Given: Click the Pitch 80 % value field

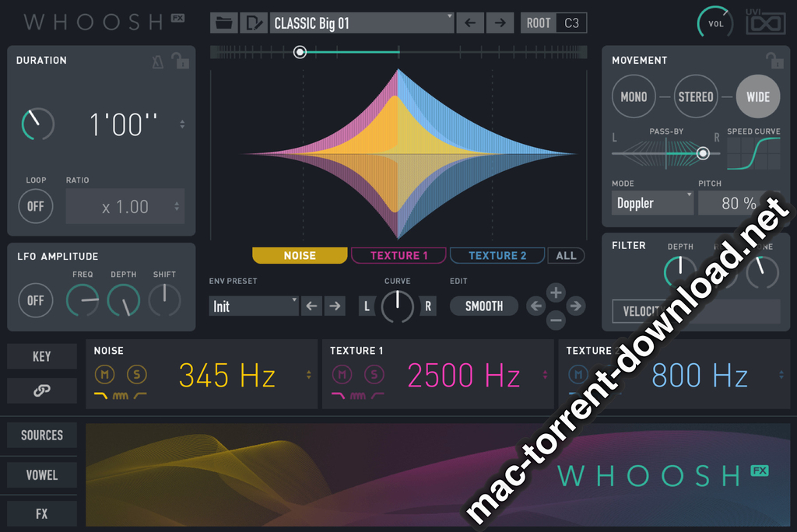Looking at the screenshot, I should pos(739,203).
